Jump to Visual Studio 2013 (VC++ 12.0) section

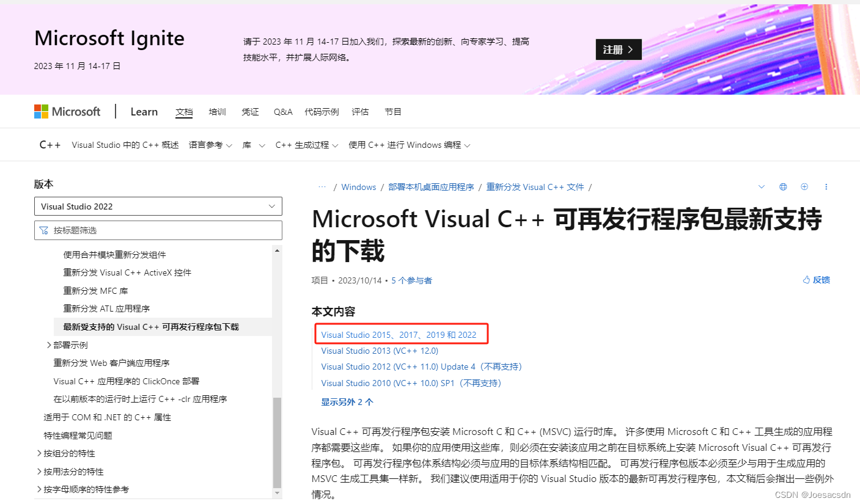pyautogui.click(x=380, y=351)
